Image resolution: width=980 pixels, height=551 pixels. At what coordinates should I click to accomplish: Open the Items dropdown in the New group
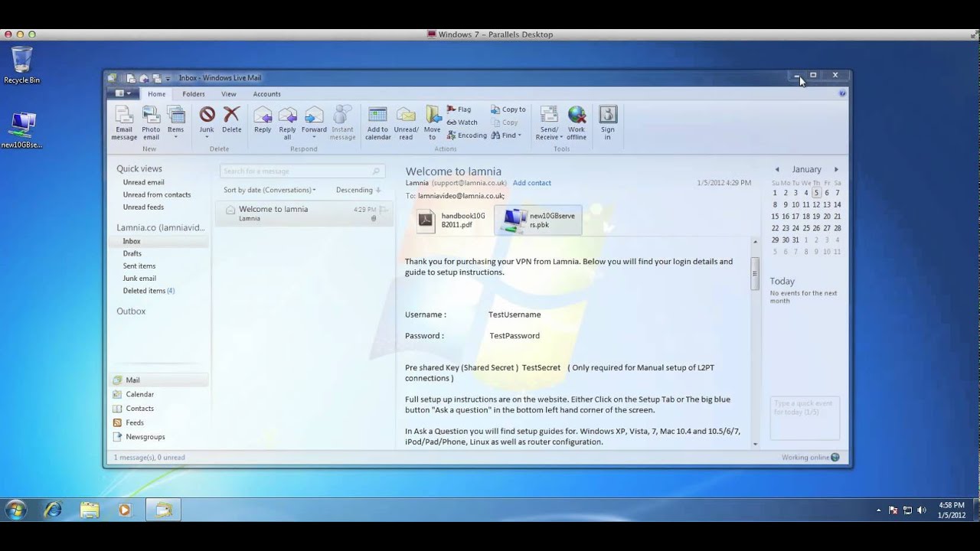[176, 122]
